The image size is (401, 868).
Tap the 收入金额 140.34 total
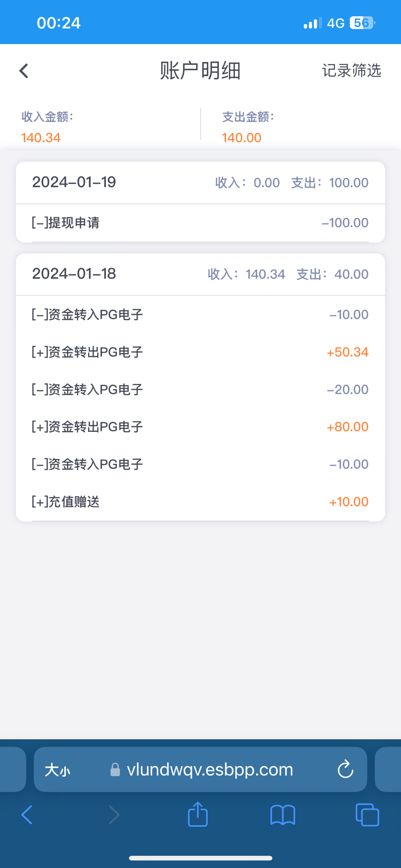click(41, 137)
